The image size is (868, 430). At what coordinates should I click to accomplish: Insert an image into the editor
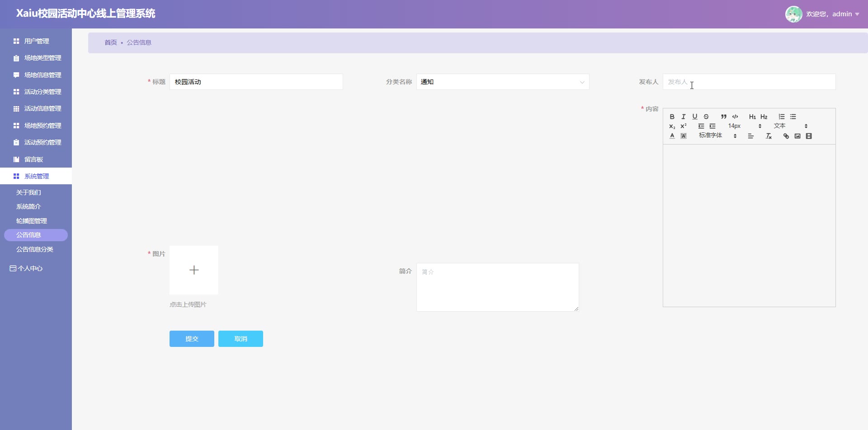797,136
